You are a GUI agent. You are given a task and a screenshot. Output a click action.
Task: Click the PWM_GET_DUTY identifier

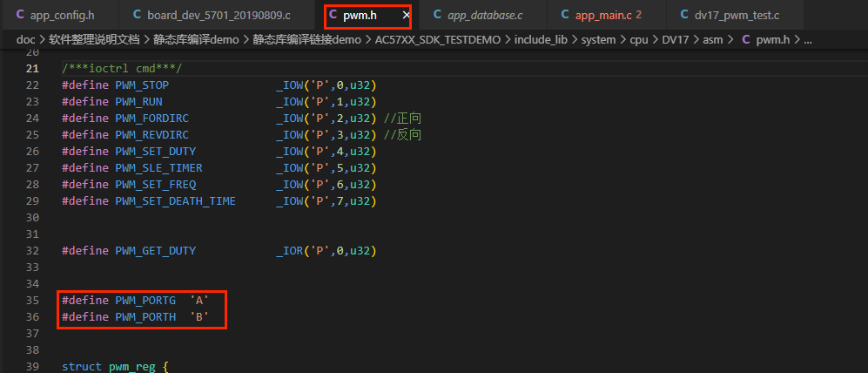point(156,251)
